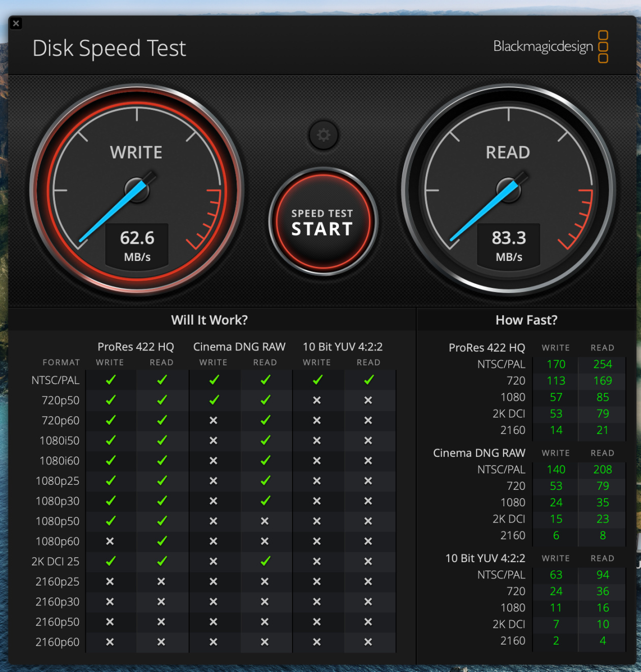Click the '10 Bit YUV 4:2:2' column header in Will It Work
Screen dimensions: 641x672
pos(343,347)
